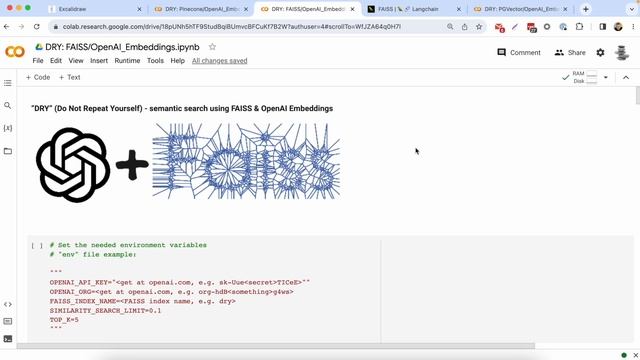
Task: Switch to the DRY: PGVector/OpenAI tab
Action: pos(518,9)
